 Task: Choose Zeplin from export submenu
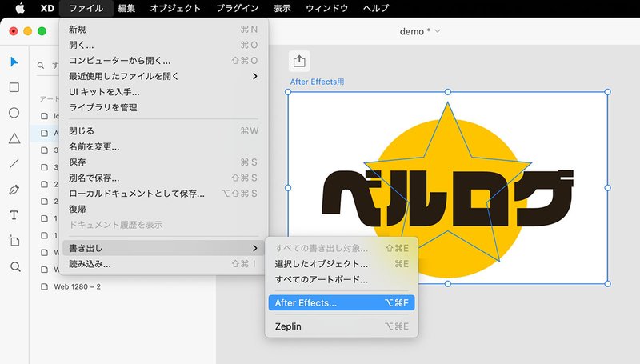click(342, 326)
